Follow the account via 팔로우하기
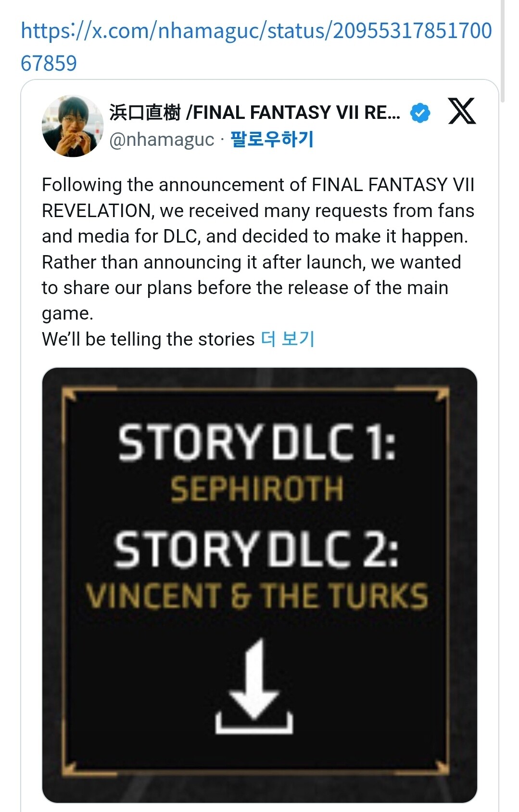This screenshot has height=812, width=519. pyautogui.click(x=272, y=140)
